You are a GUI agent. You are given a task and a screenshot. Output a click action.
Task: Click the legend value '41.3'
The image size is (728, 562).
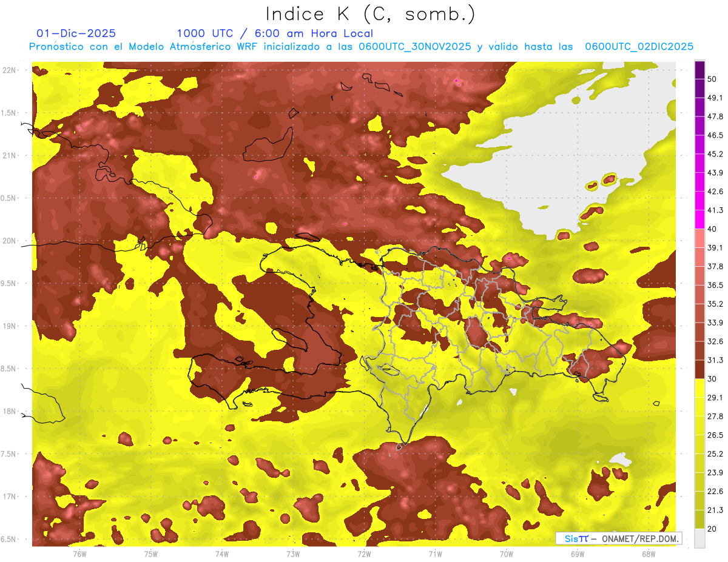point(715,210)
